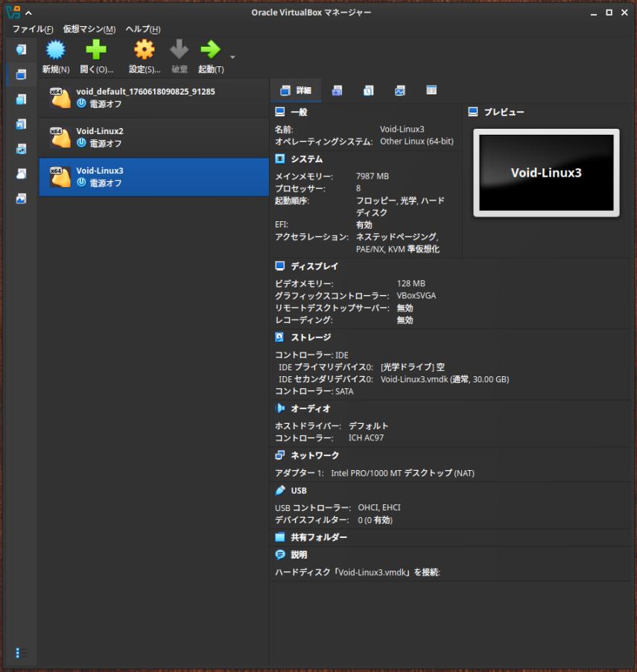Open the ディスプレイ display section header

tap(314, 266)
